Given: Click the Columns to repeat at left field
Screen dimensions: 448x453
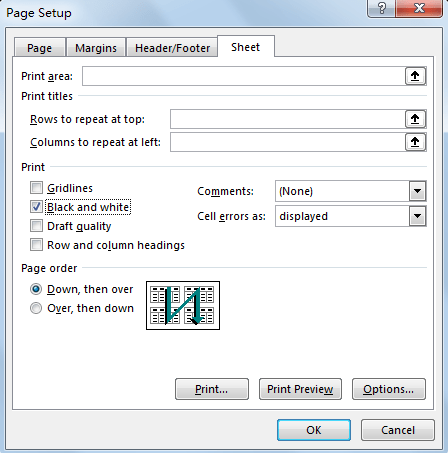Looking at the screenshot, I should point(288,142).
